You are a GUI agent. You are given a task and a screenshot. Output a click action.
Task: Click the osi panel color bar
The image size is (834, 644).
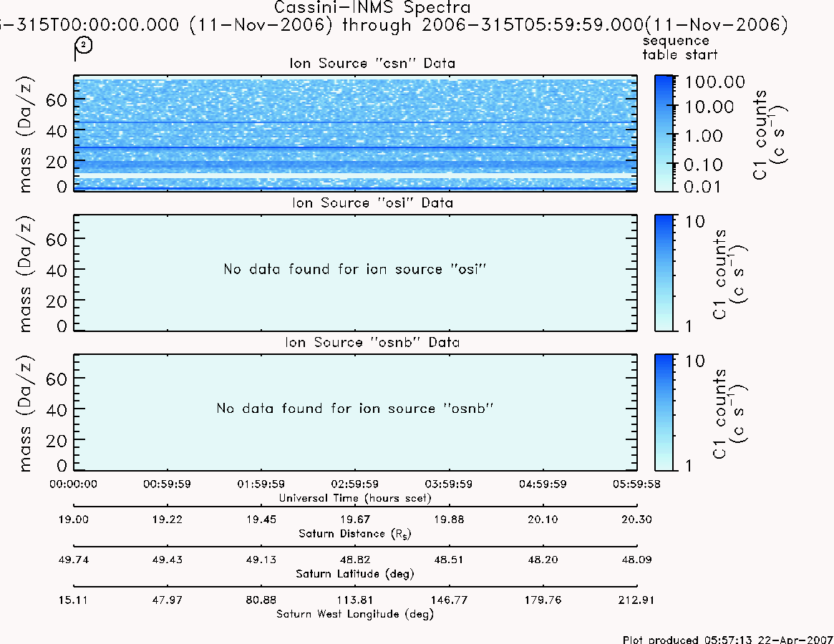664,273
